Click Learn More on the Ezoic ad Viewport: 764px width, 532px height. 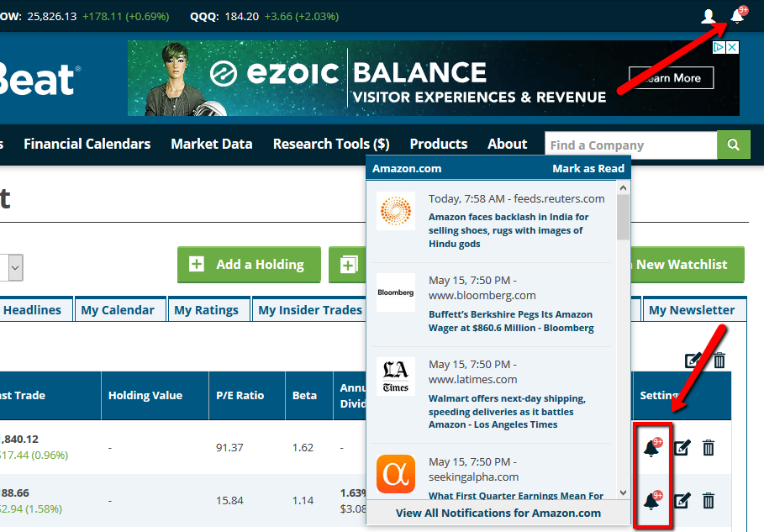[x=672, y=78]
